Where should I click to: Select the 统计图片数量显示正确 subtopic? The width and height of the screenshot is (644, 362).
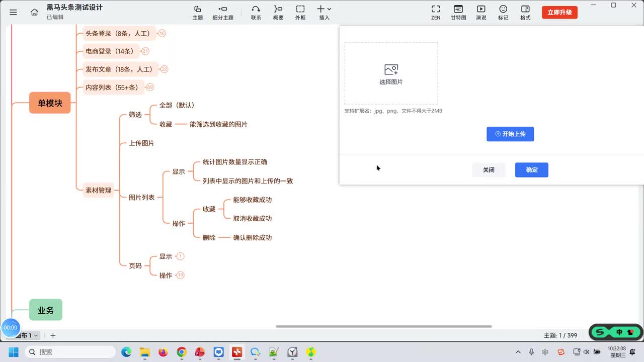(235, 162)
